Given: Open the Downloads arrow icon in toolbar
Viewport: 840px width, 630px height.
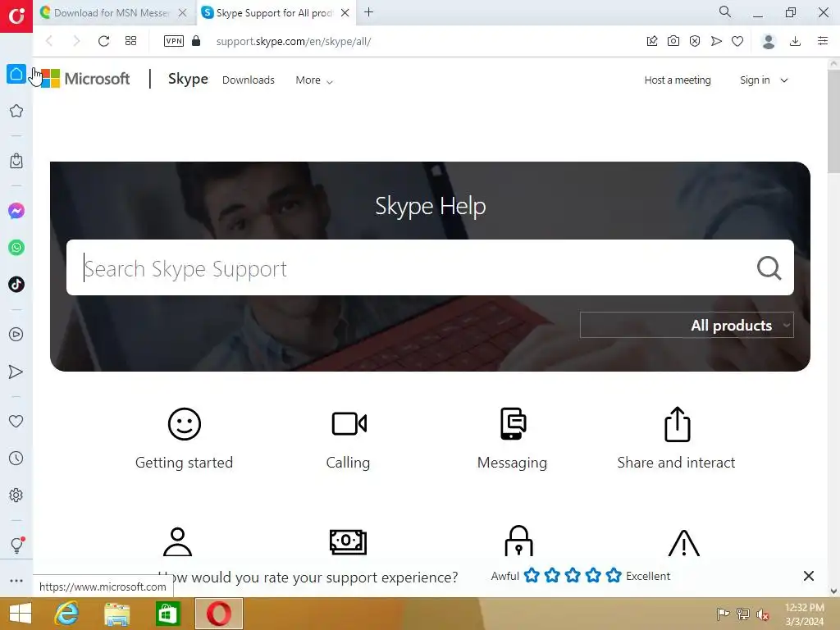Looking at the screenshot, I should (796, 41).
